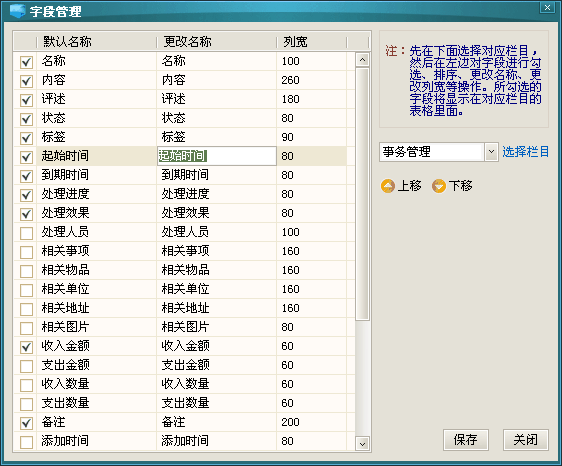Select the 内容 column width cell 260
Screen dimensions: 562x466
(x=312, y=80)
